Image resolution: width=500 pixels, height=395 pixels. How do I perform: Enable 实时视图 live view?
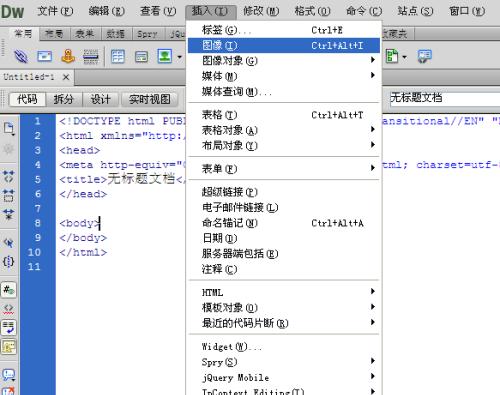pos(150,99)
